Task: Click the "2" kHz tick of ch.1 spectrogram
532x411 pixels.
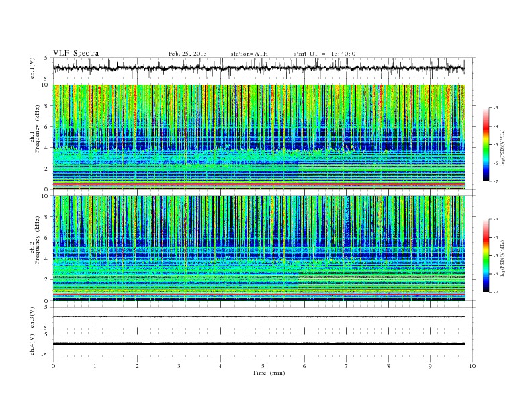Action: tap(47, 169)
